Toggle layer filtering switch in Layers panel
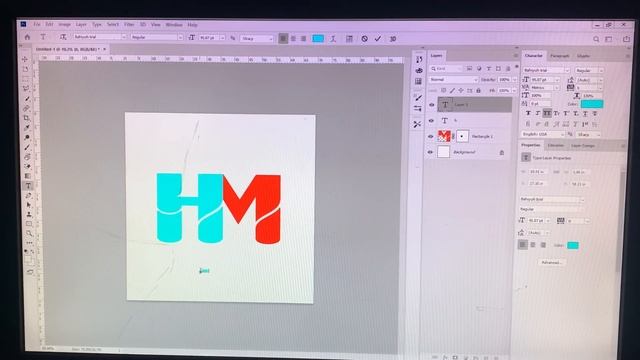 pyautogui.click(x=516, y=67)
